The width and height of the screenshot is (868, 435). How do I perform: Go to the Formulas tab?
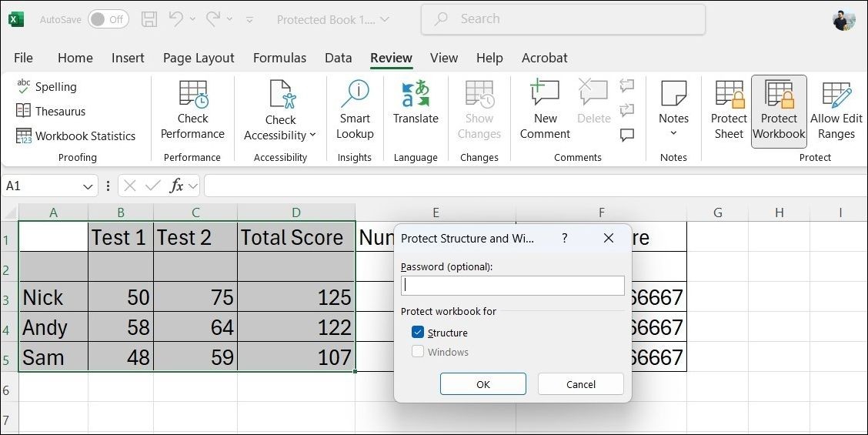279,58
